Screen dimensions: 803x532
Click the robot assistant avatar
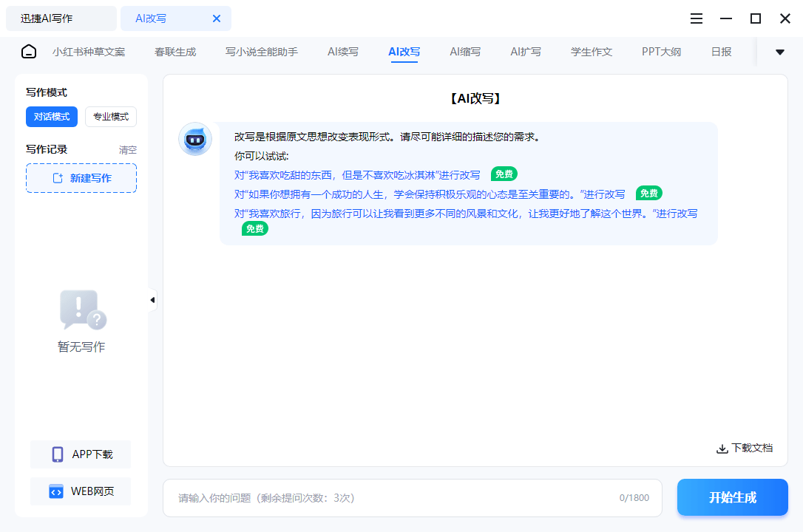click(195, 139)
